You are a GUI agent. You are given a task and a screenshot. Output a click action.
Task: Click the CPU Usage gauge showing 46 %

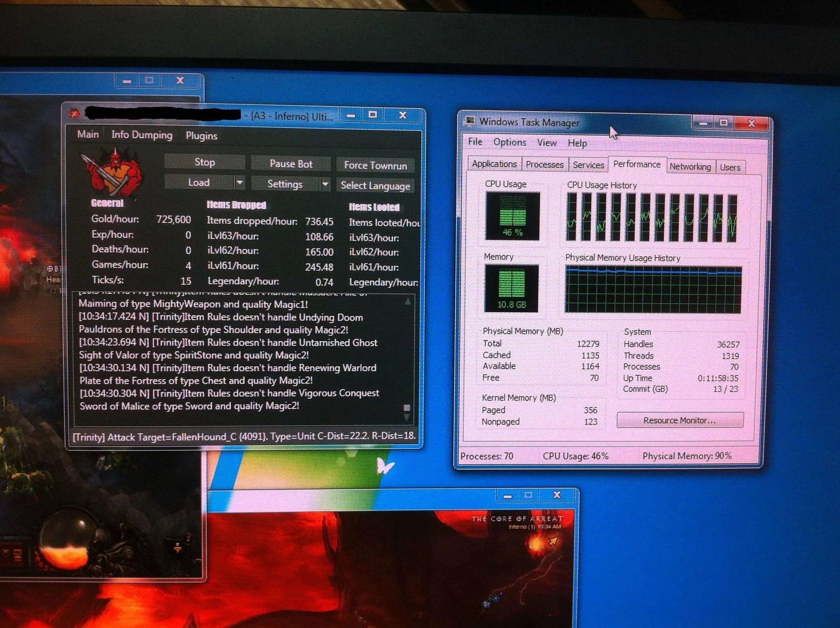tap(513, 216)
